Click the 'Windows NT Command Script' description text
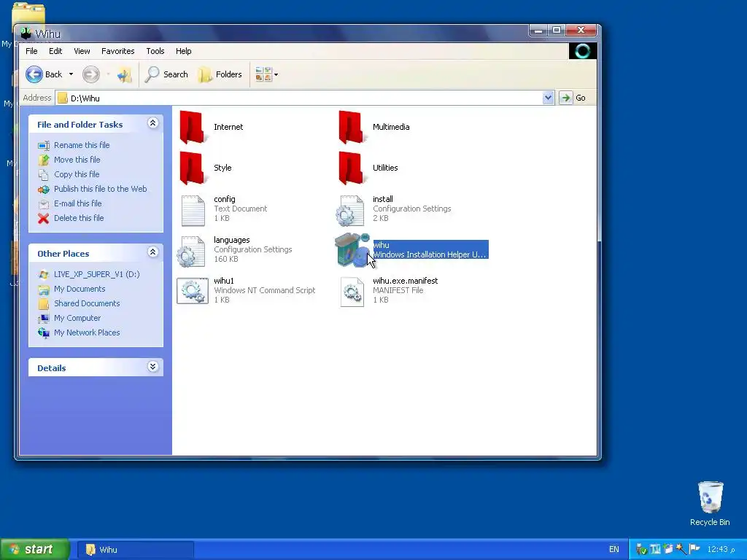Image resolution: width=747 pixels, height=560 pixels. pos(264,290)
